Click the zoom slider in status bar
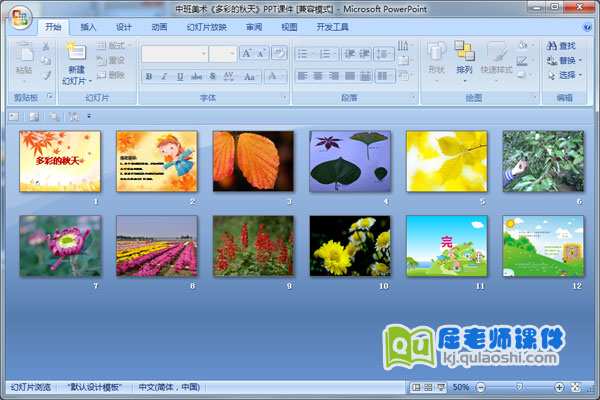 [x=519, y=387]
